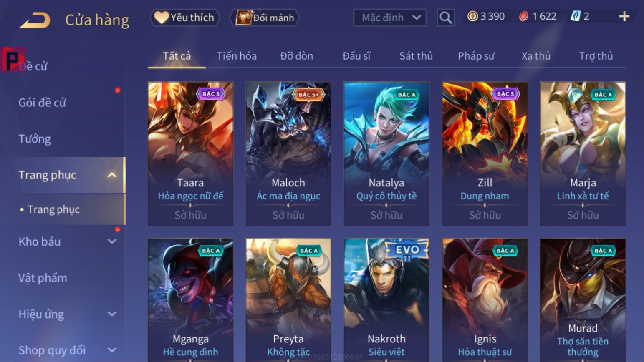Viewport: 644px width, 362px height.
Task: Click the red ruby currency icon
Action: pos(523,16)
